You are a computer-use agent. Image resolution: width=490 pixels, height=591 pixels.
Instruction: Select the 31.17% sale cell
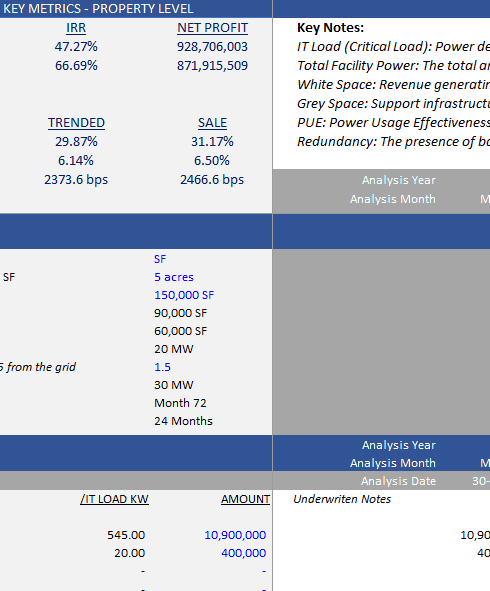(212, 142)
